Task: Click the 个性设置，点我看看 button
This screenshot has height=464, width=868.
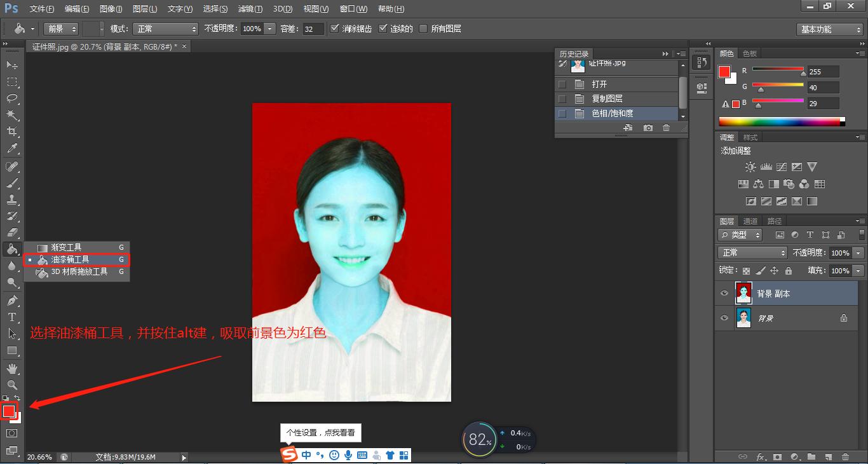Action: click(321, 432)
